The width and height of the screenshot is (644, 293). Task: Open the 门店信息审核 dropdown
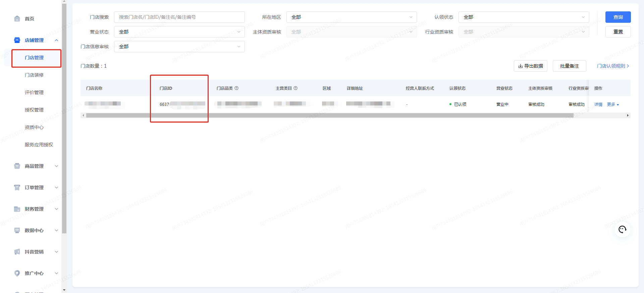click(179, 47)
